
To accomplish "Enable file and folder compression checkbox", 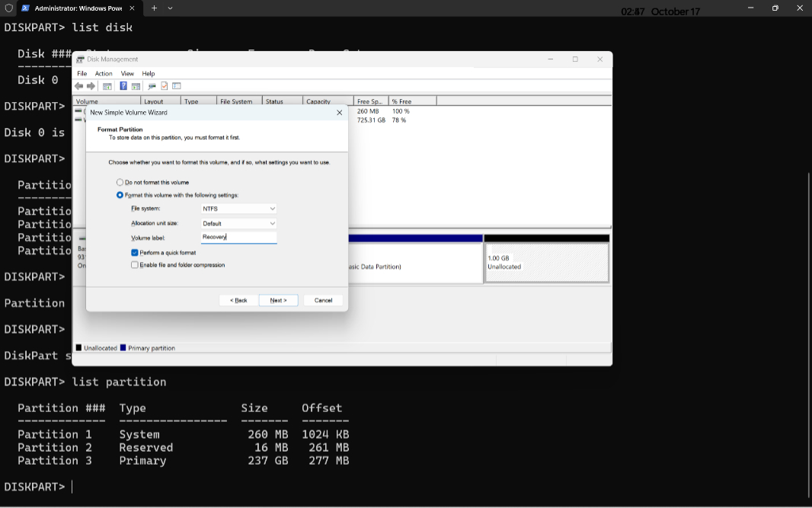I will [x=135, y=266].
